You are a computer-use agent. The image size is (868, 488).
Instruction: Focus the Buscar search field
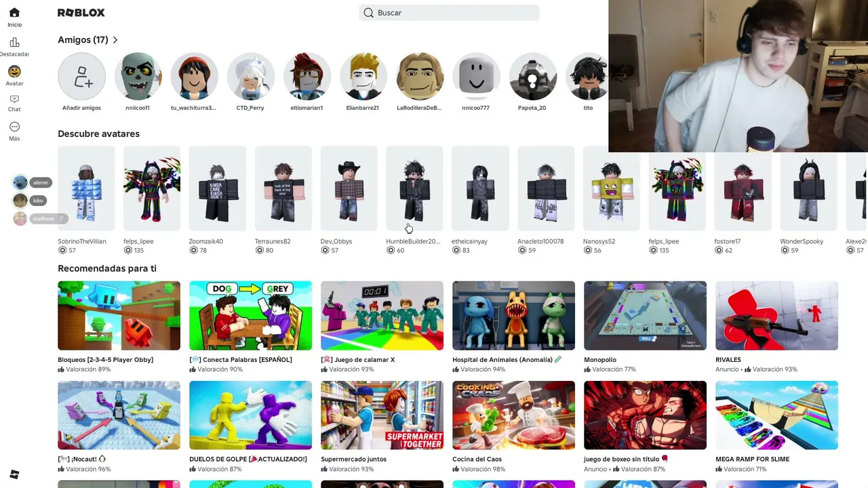[449, 13]
